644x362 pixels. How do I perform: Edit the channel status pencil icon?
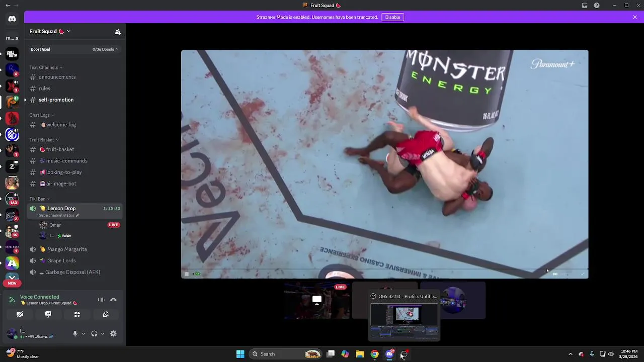click(x=77, y=215)
